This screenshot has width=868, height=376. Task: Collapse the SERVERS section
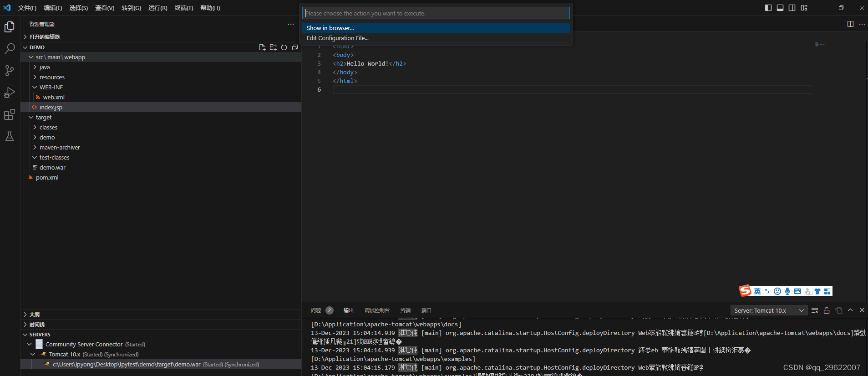[x=161, y=335]
